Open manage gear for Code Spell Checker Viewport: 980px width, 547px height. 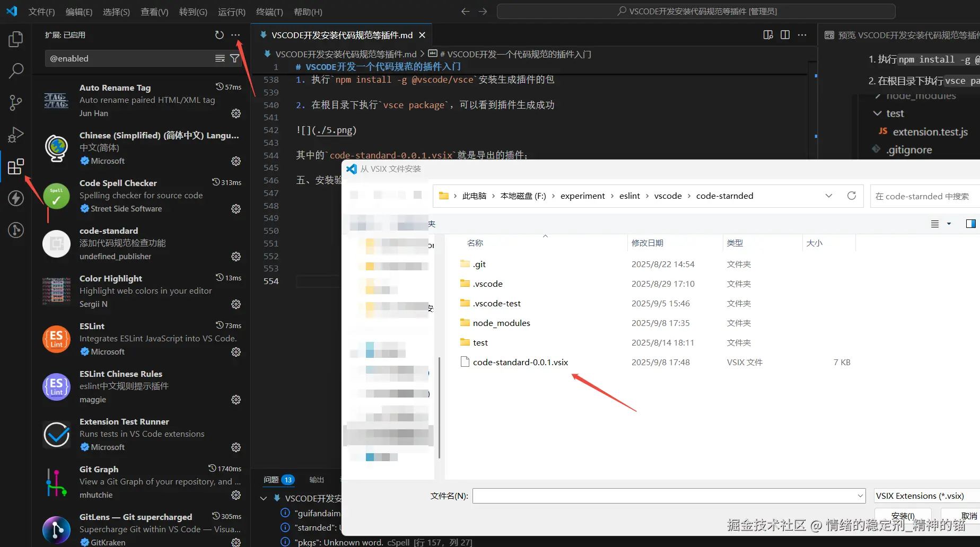(236, 209)
